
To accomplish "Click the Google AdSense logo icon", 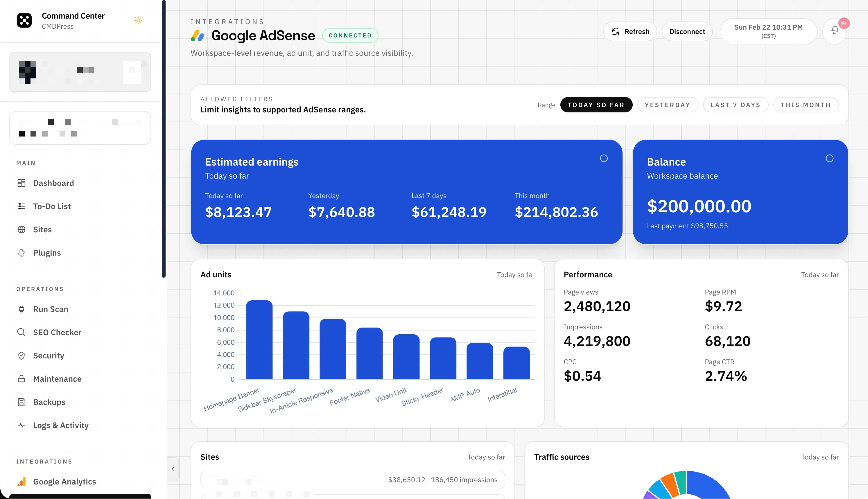I will pos(198,36).
